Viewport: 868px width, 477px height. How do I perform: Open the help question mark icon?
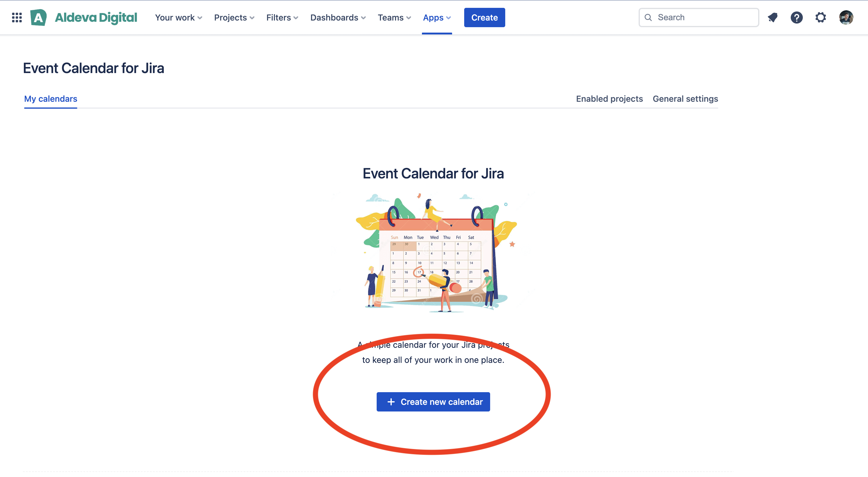point(796,18)
